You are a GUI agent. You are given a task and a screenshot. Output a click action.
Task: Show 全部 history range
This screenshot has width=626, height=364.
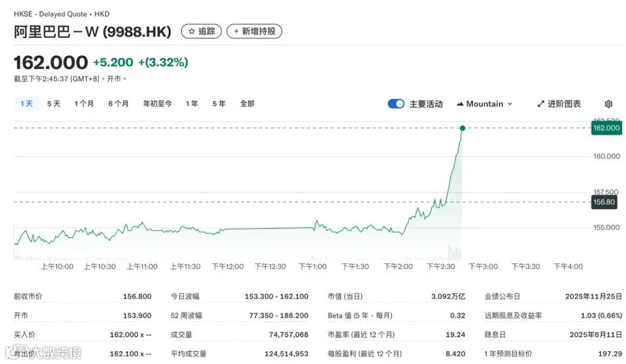247,104
